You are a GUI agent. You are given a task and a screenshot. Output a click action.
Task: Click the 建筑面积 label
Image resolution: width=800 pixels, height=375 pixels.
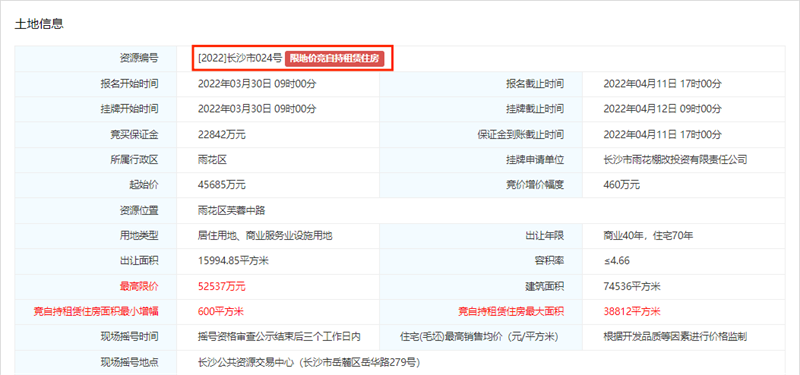coord(544,286)
